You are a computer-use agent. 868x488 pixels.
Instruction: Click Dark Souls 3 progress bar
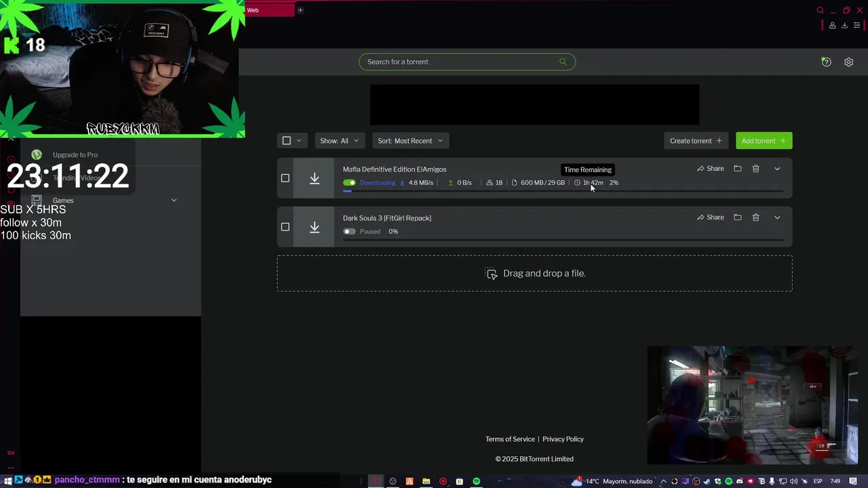pyautogui.click(x=563, y=240)
